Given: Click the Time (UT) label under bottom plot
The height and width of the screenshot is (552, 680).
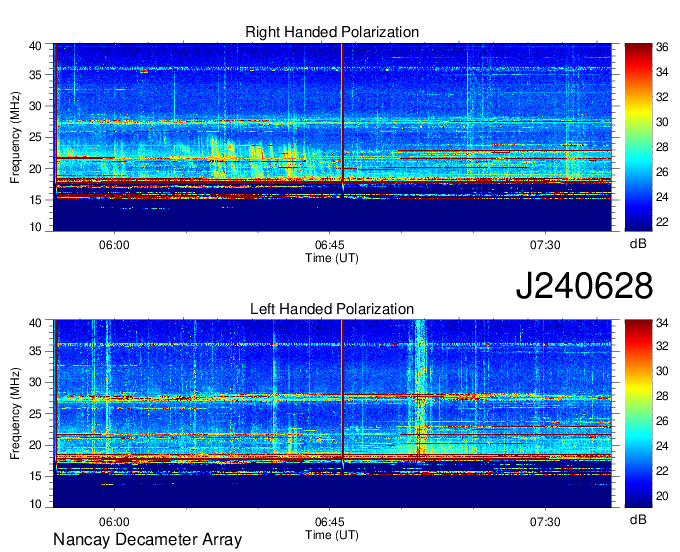Looking at the screenshot, I should [332, 535].
